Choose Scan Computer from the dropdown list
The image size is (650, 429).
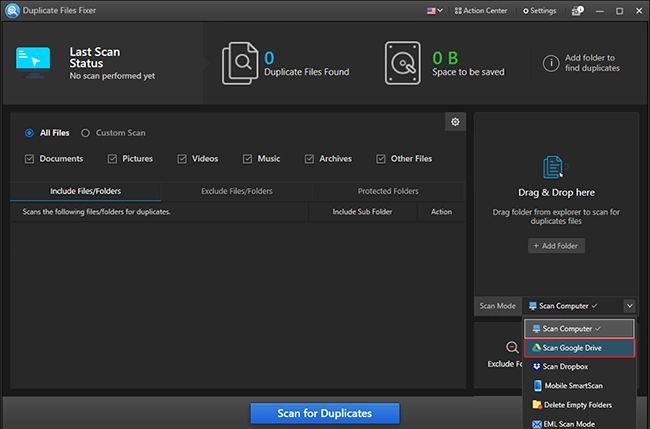pyautogui.click(x=579, y=329)
